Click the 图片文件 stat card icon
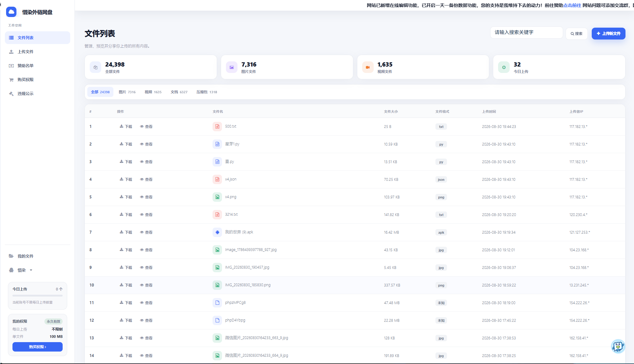The height and width of the screenshot is (364, 634). pyautogui.click(x=232, y=67)
